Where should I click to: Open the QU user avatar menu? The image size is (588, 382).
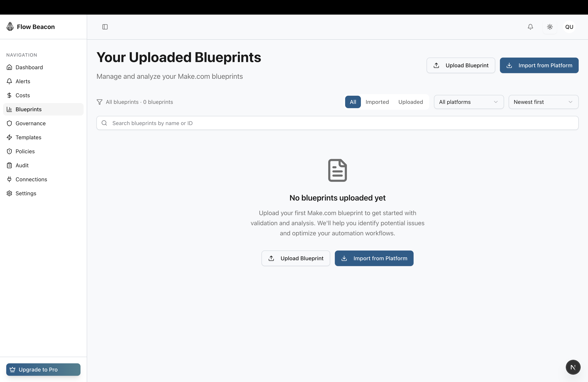coord(569,27)
